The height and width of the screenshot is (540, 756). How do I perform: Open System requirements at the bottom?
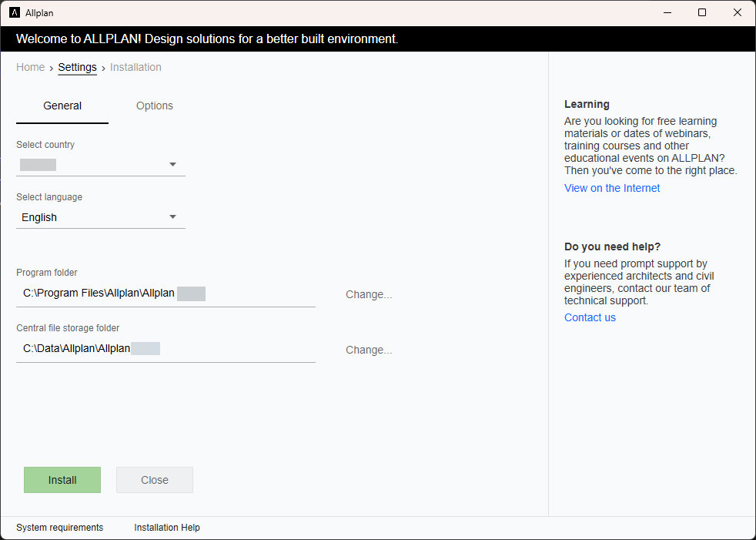click(x=60, y=528)
